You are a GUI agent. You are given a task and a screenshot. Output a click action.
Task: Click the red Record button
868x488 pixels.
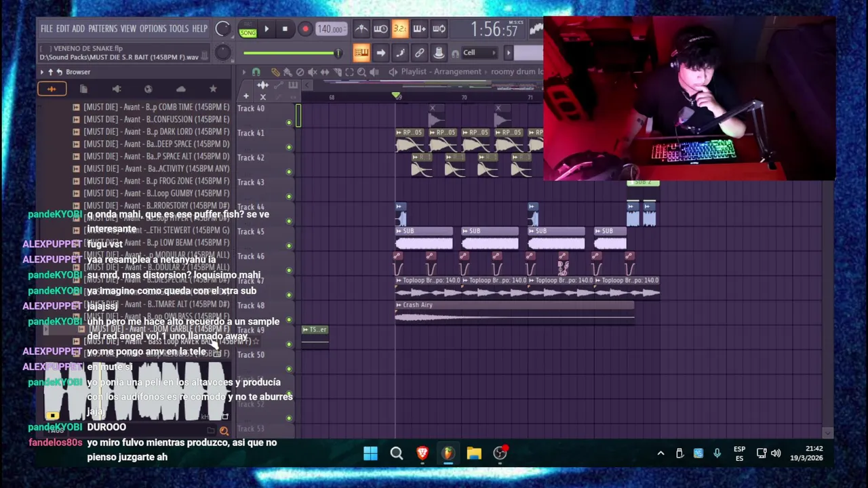click(305, 29)
